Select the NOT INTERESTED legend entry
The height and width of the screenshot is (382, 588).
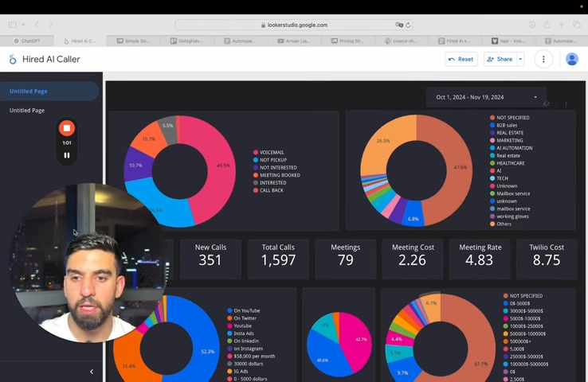[275, 167]
